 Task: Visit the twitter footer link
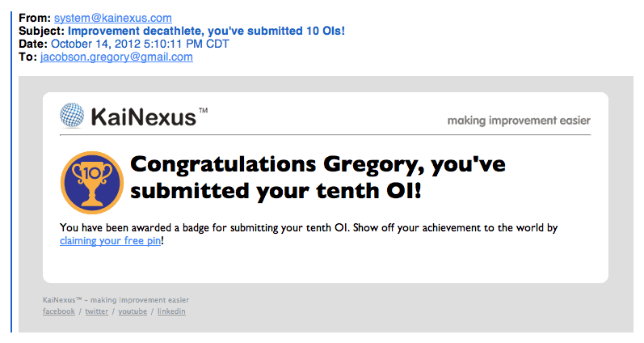(96, 311)
